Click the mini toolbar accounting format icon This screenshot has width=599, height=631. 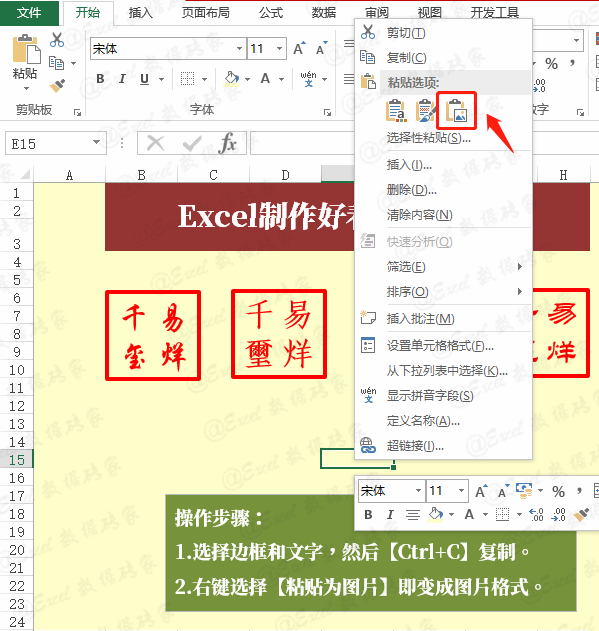pyautogui.click(x=523, y=491)
